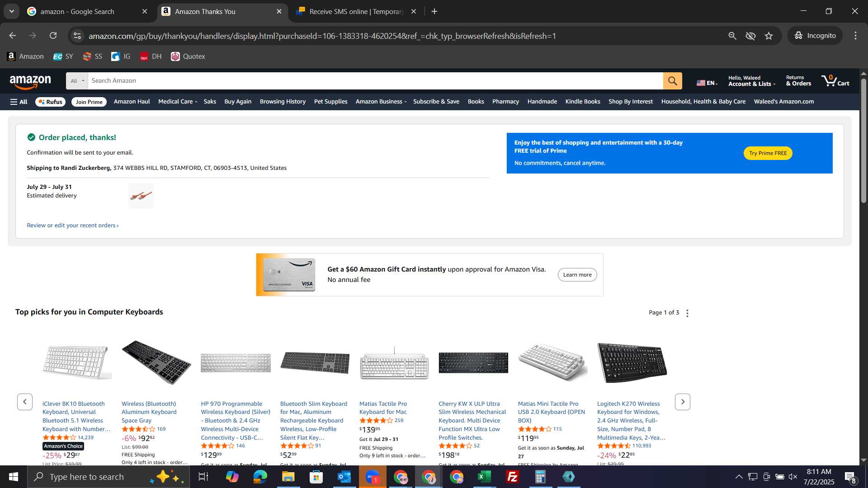This screenshot has width=868, height=488.
Task: Open Amazon Haul in the nav bar
Action: coord(132,102)
